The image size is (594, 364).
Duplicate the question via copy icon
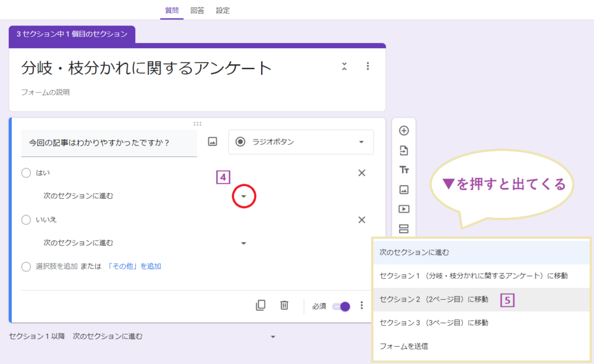(260, 305)
